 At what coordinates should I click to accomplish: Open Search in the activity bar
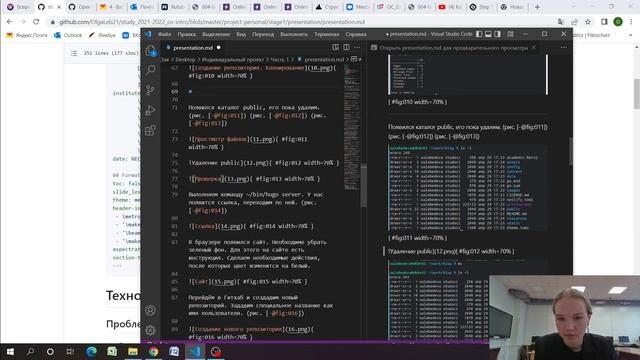(151, 70)
